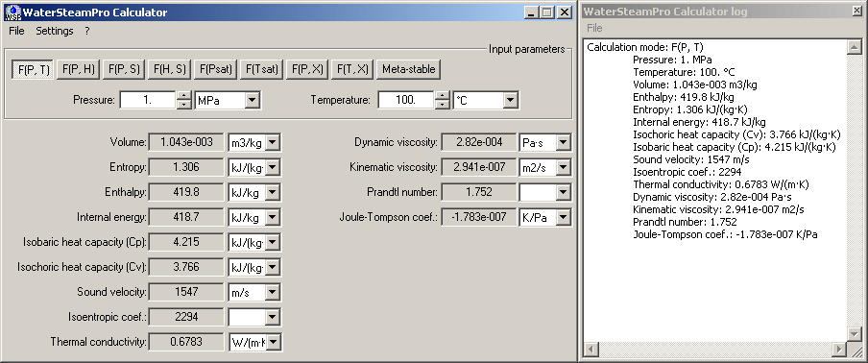868x363 pixels.
Task: Click the Entropy value 1.306 field
Action: point(186,167)
